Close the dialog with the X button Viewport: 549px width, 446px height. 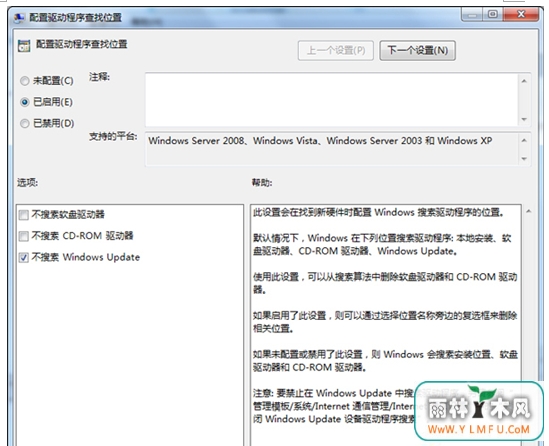click(x=521, y=14)
